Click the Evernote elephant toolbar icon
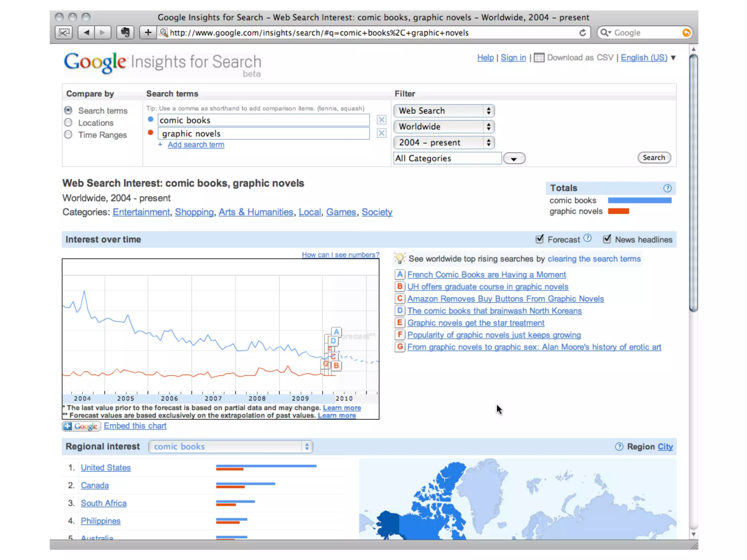Screen dimensions: 747x560 click(x=125, y=33)
